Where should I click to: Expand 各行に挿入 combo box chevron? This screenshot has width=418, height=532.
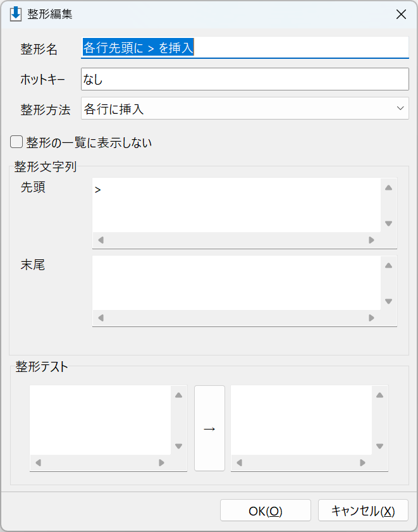click(x=400, y=108)
